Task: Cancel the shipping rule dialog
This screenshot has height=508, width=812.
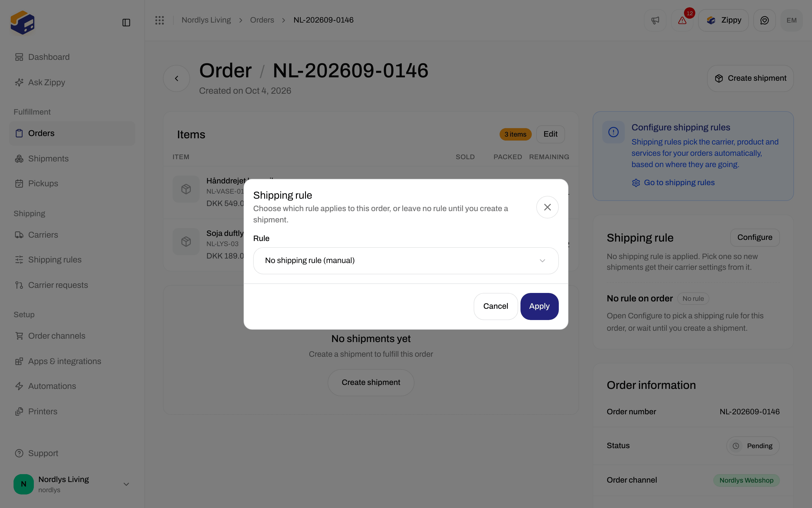Action: pyautogui.click(x=496, y=306)
